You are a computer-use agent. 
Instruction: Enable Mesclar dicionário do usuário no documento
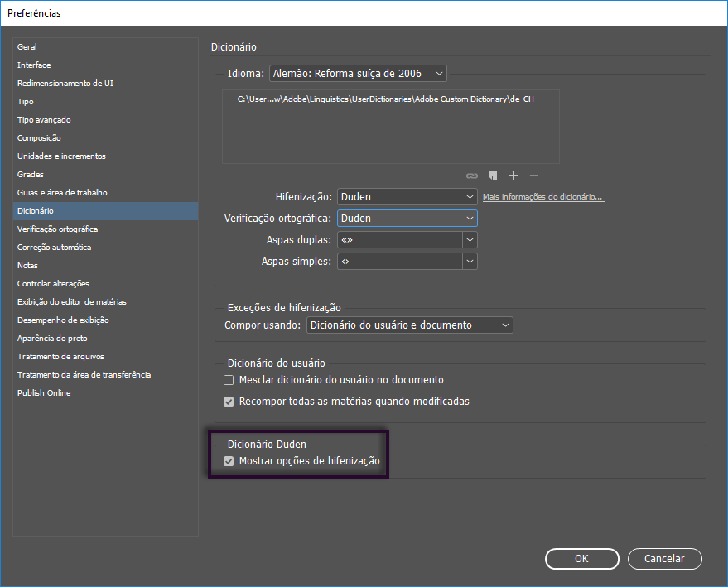coord(229,380)
